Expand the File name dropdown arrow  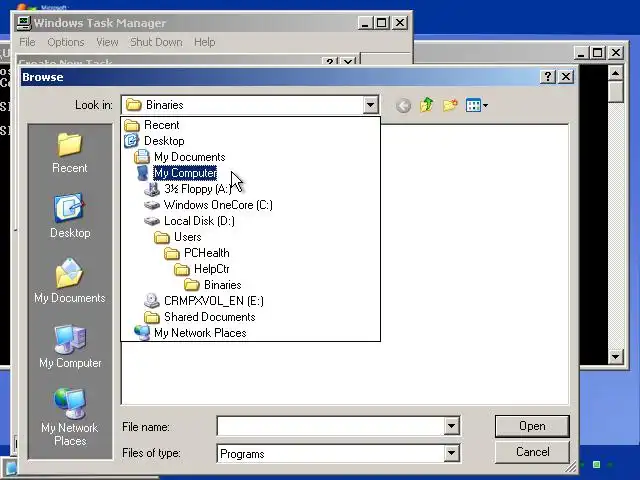[451, 427]
